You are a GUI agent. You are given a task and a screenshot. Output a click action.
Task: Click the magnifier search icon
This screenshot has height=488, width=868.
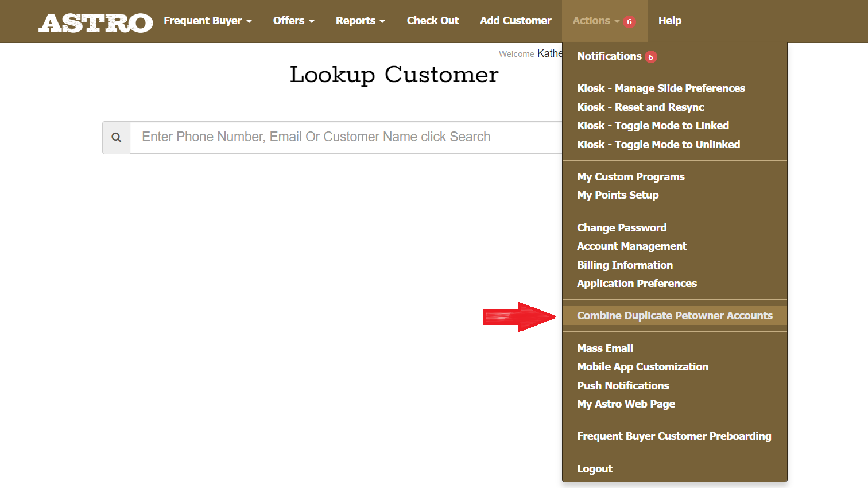(117, 137)
